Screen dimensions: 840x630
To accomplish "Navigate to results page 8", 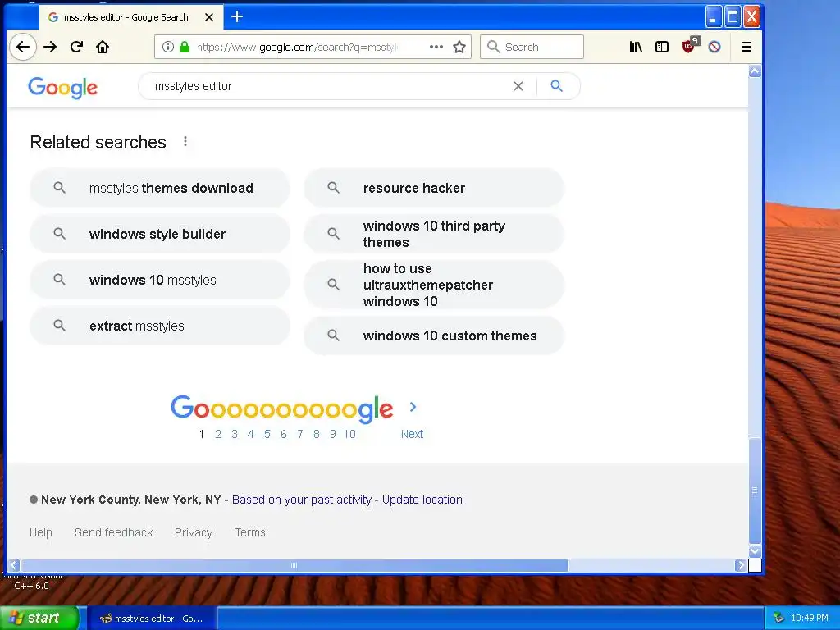I will (316, 434).
